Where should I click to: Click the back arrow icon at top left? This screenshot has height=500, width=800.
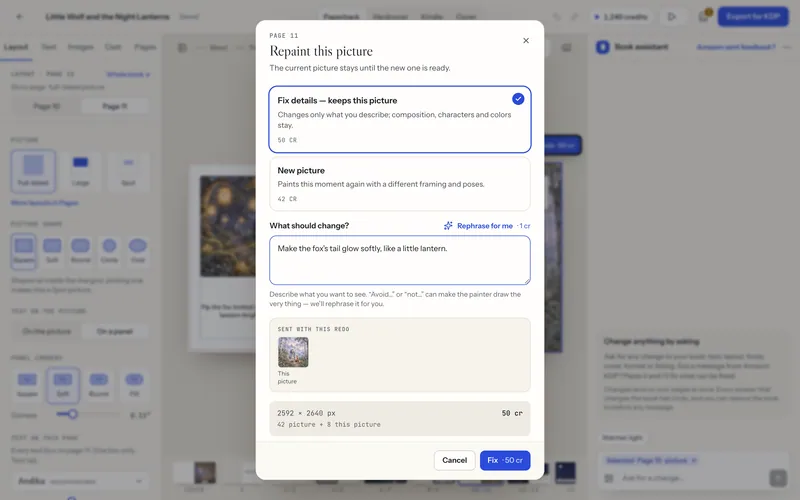pyautogui.click(x=19, y=17)
